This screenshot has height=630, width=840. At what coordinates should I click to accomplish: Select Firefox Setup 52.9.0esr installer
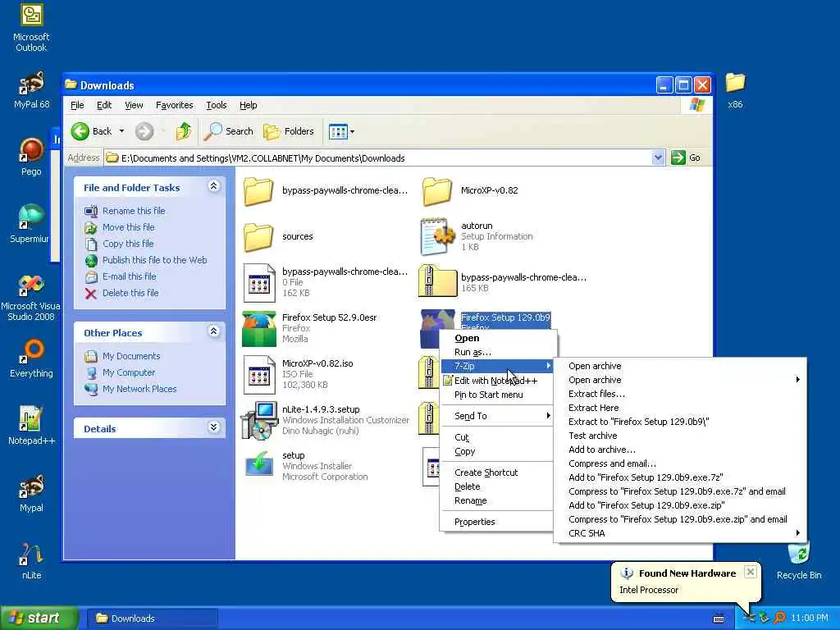click(309, 328)
